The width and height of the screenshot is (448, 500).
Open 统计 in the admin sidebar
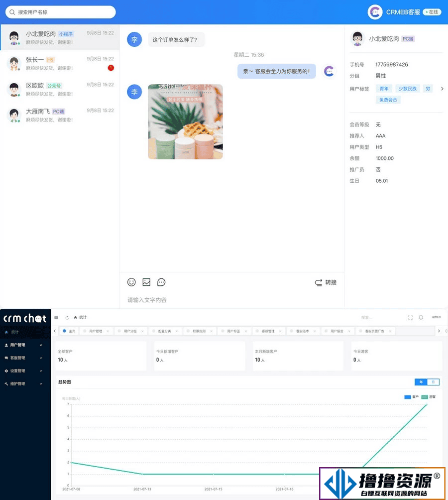pyautogui.click(x=25, y=332)
